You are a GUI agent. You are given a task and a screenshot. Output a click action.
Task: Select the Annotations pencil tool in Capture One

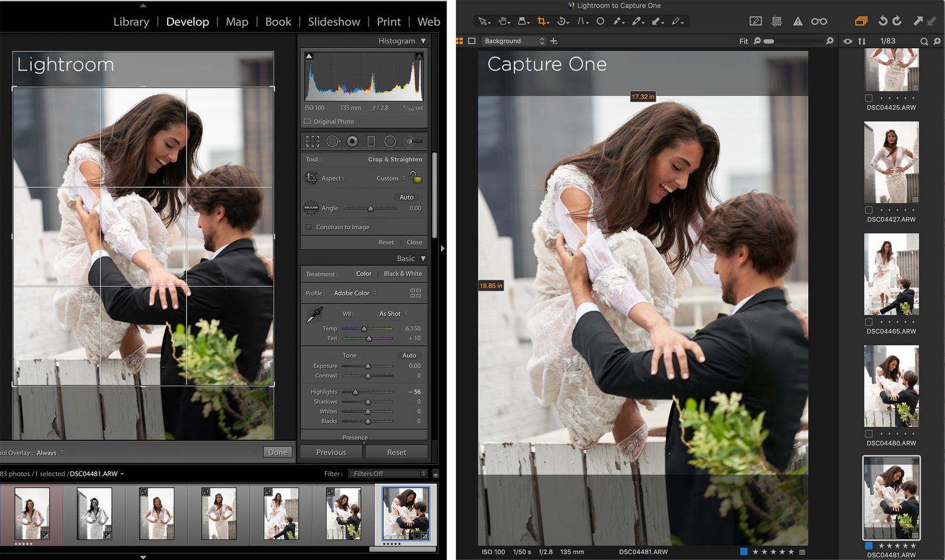click(x=677, y=21)
